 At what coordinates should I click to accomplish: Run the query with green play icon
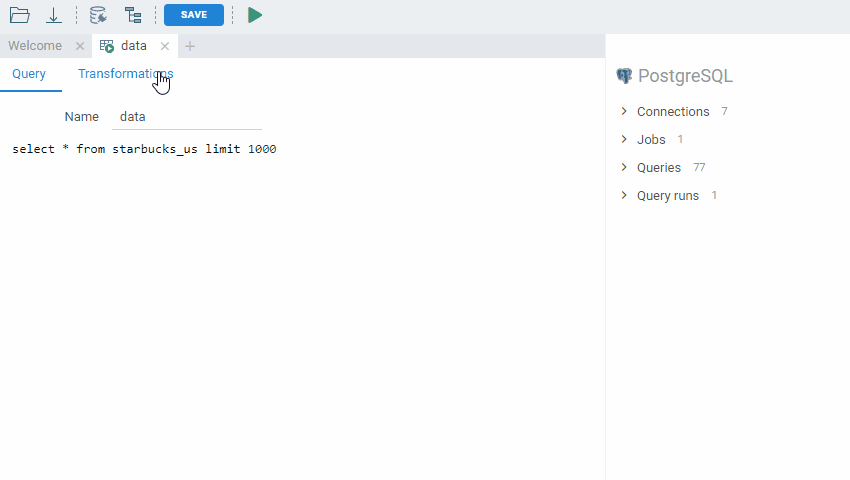coord(255,15)
